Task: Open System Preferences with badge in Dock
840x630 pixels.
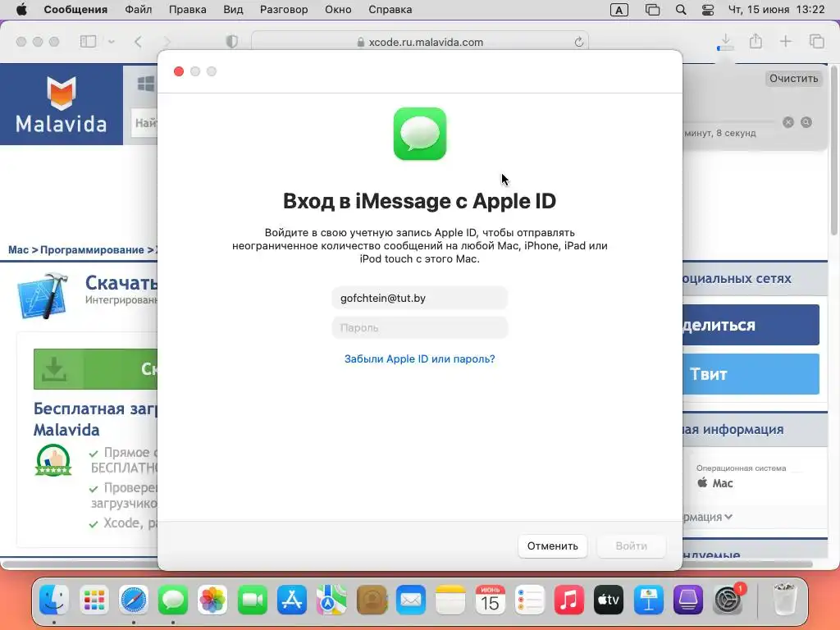Action: point(728,600)
